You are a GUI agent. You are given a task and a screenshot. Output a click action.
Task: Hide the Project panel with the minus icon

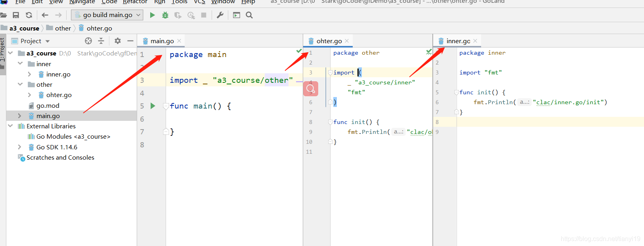(130, 41)
